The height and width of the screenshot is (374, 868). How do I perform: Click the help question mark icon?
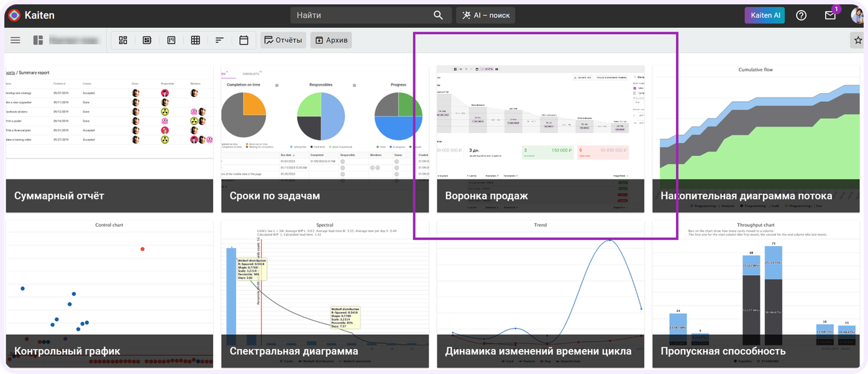click(x=802, y=16)
